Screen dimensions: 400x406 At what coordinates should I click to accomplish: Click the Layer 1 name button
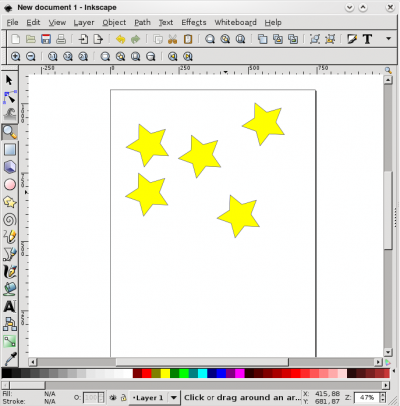(148, 397)
